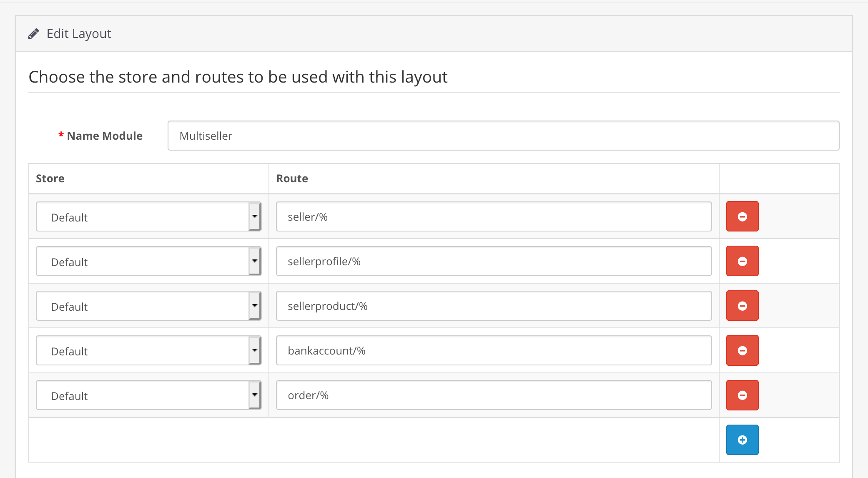
Task: Remove the bankaccount/% route row
Action: click(x=742, y=350)
